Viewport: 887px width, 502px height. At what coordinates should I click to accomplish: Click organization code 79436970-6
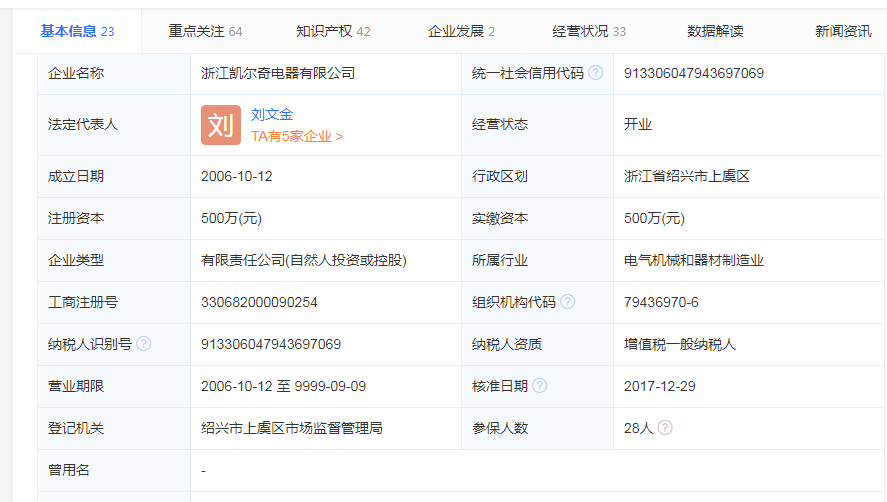click(661, 302)
